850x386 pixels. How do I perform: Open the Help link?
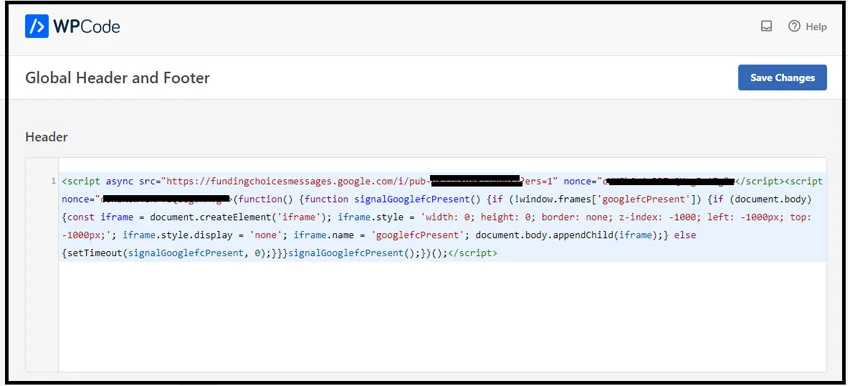pos(807,26)
